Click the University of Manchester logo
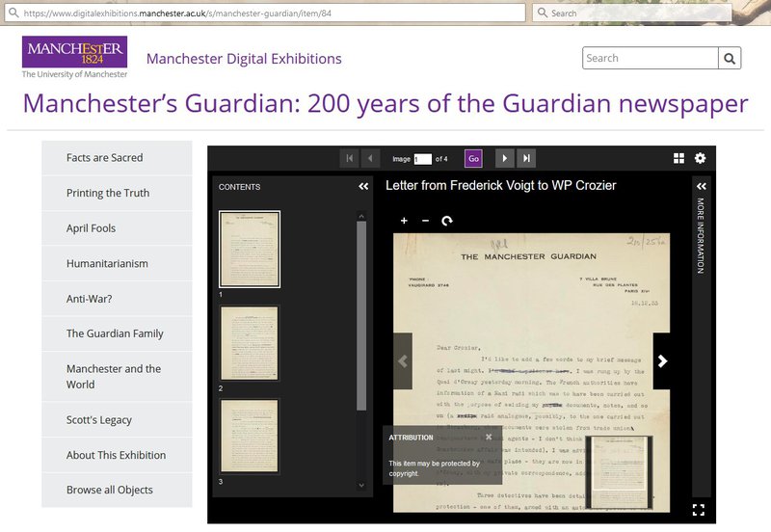 tap(75, 57)
